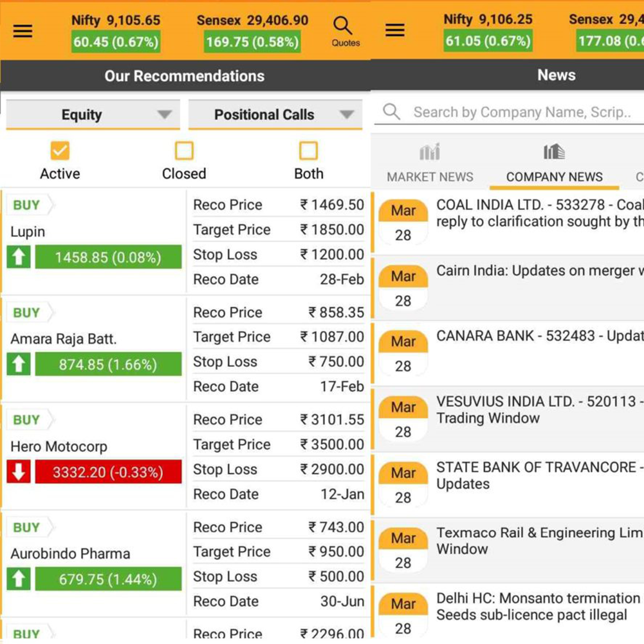The image size is (644, 644).
Task: Open the left hamburger menu
Action: pyautogui.click(x=23, y=31)
